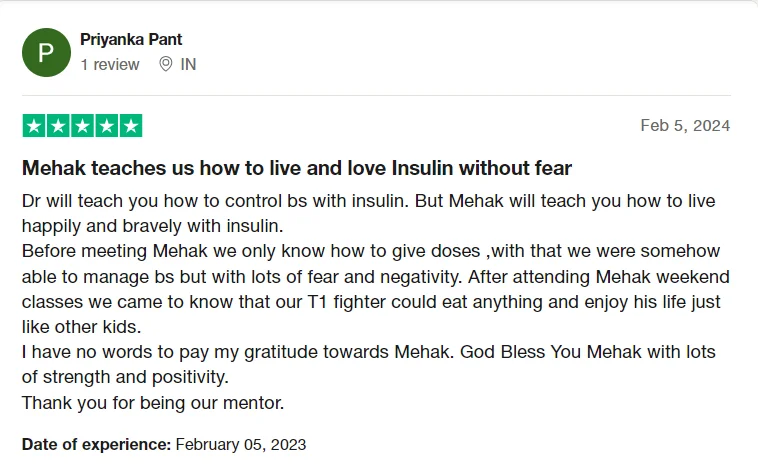The width and height of the screenshot is (758, 466).
Task: Click "Thank you for being our mentor."
Action: coord(153,404)
